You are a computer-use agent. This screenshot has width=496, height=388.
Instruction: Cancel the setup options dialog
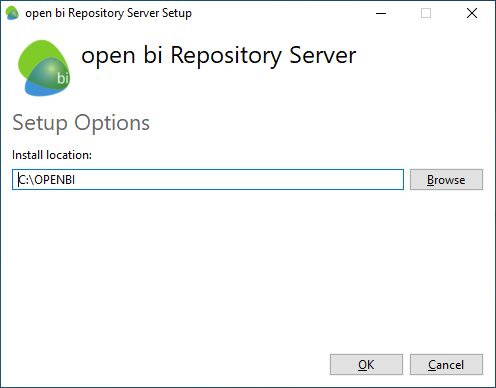446,365
